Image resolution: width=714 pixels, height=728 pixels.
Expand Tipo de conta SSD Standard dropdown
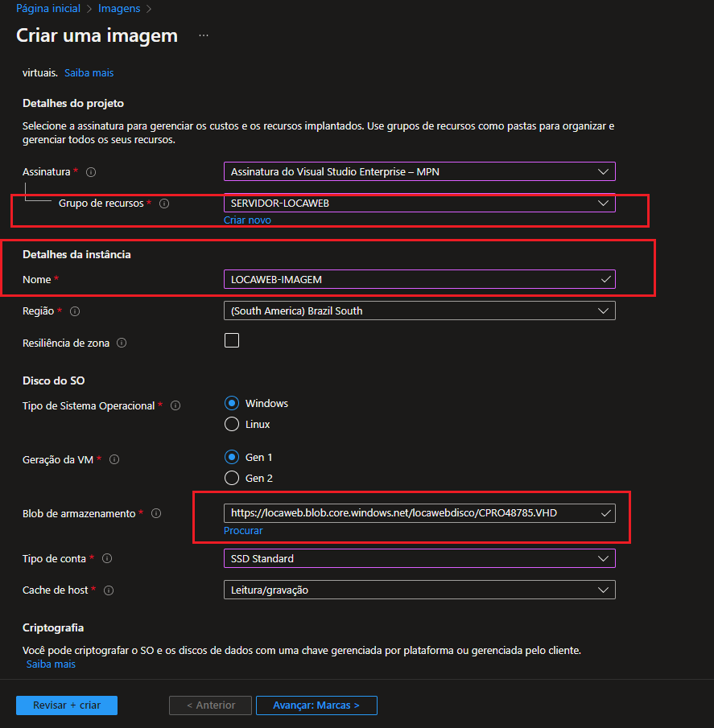pos(419,558)
